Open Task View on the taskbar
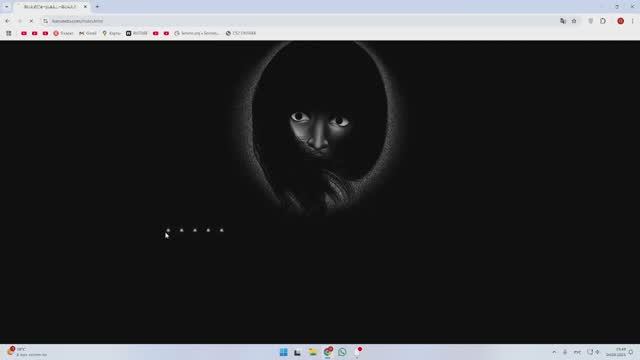Screen dimensions: 640x360 click(x=298, y=352)
